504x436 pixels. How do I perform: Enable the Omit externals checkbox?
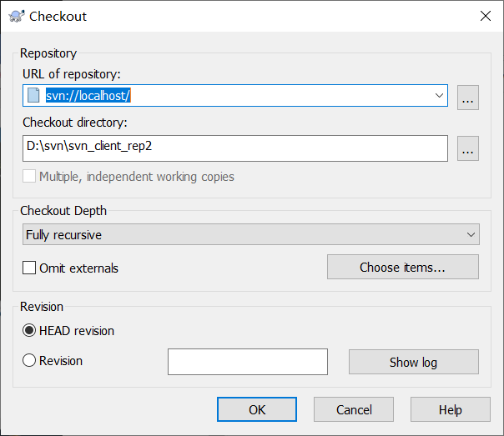pos(29,268)
